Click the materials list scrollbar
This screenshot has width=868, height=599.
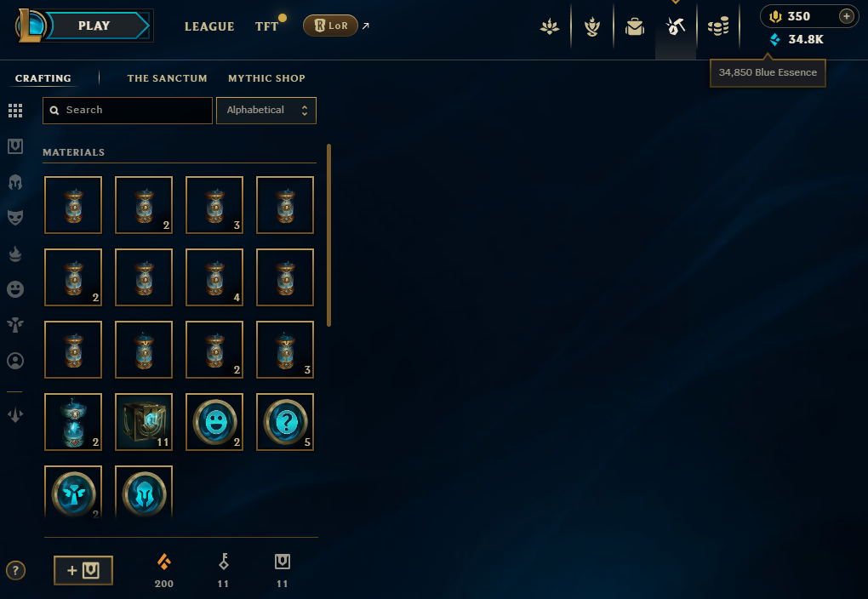pyautogui.click(x=328, y=236)
